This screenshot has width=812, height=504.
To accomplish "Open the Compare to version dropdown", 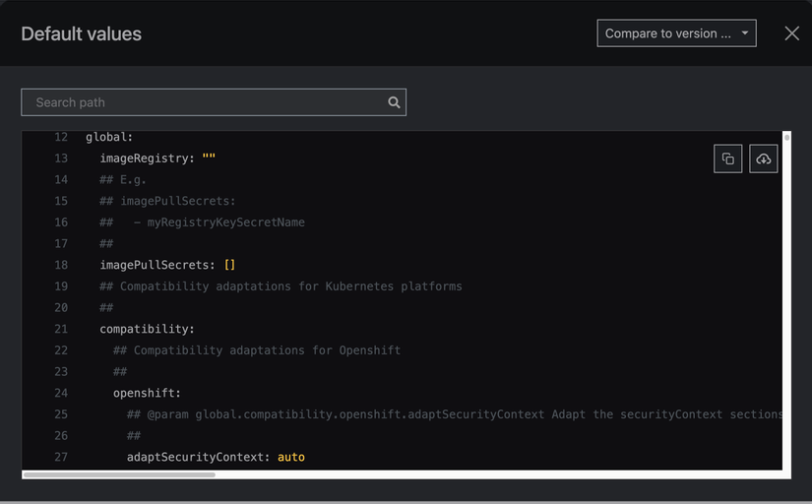I will [676, 33].
